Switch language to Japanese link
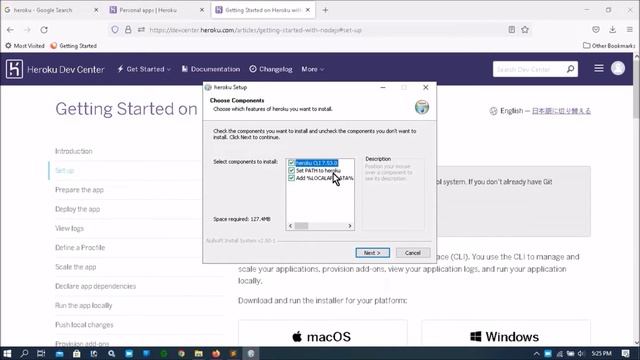Screen dimensions: 640x360 click(561, 111)
